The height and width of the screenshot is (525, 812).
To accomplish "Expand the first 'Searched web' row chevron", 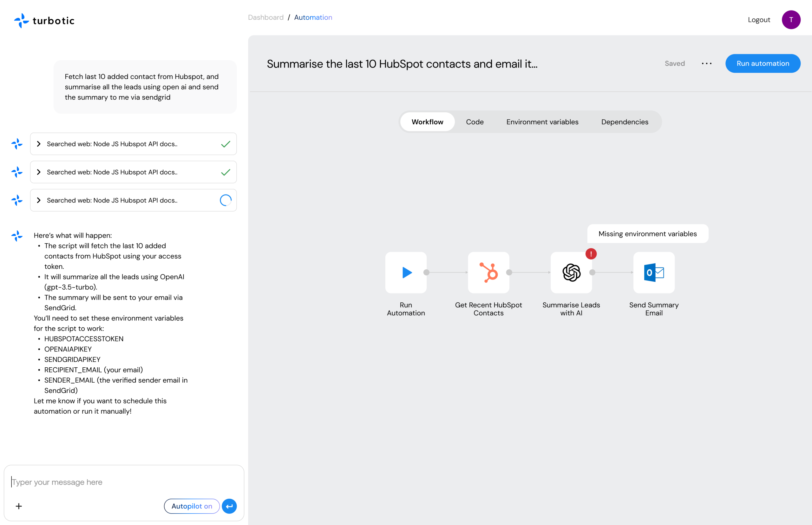I will (x=38, y=144).
